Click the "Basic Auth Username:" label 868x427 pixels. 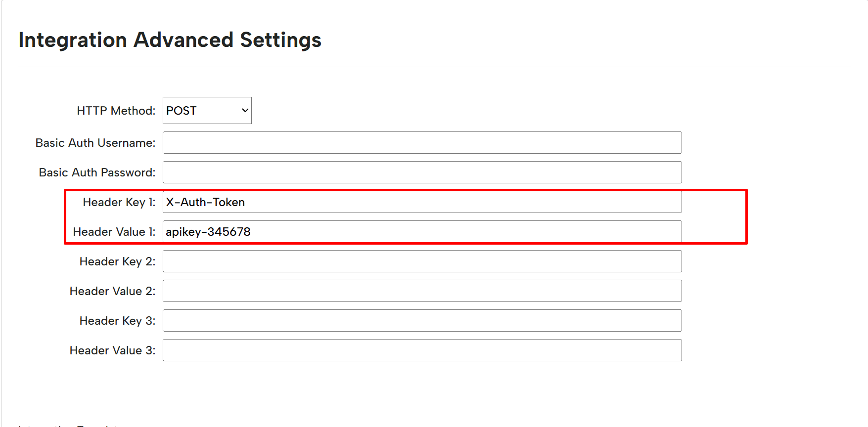click(x=95, y=143)
